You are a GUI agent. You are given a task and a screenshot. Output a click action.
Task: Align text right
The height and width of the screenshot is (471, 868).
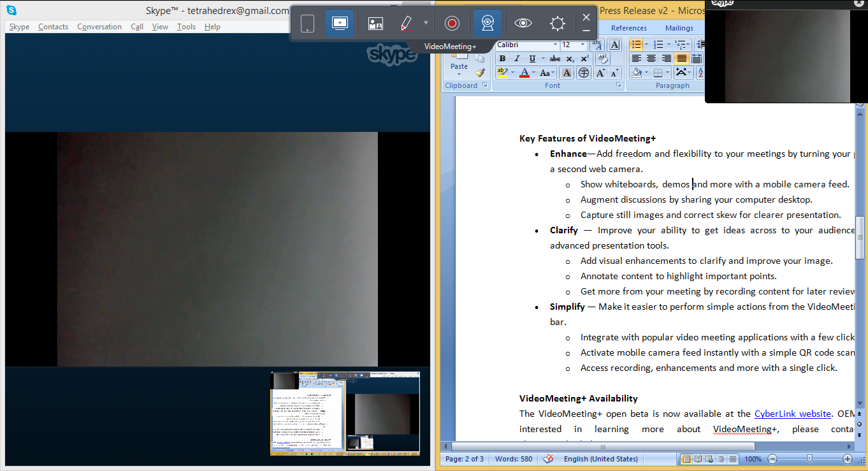coord(666,59)
